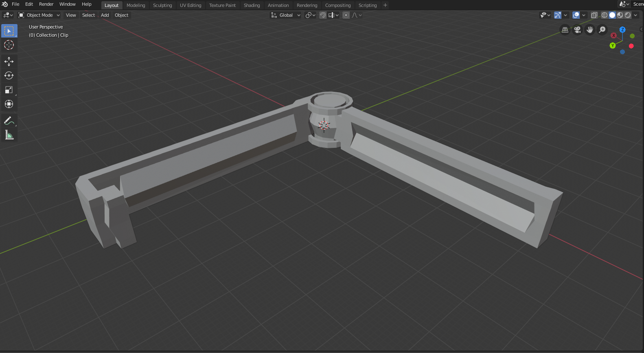The image size is (644, 353).
Task: Open the Object Mode dropdown
Action: [39, 15]
